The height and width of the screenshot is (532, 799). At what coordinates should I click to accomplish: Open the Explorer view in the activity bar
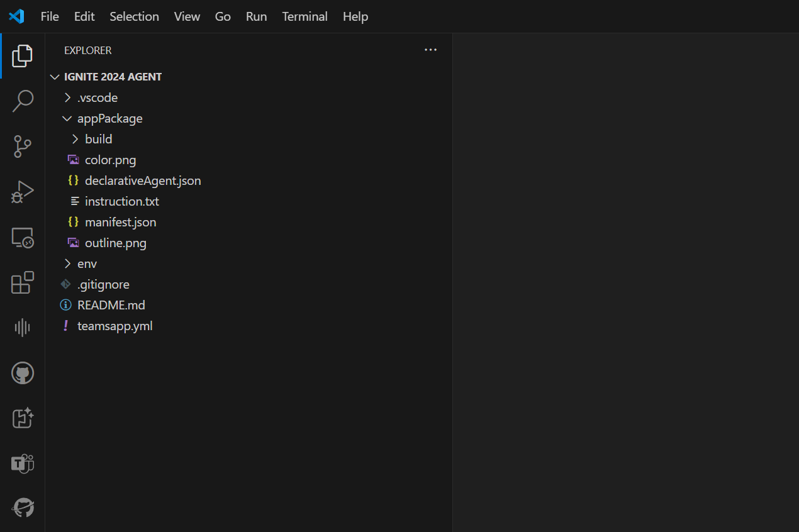tap(22, 55)
